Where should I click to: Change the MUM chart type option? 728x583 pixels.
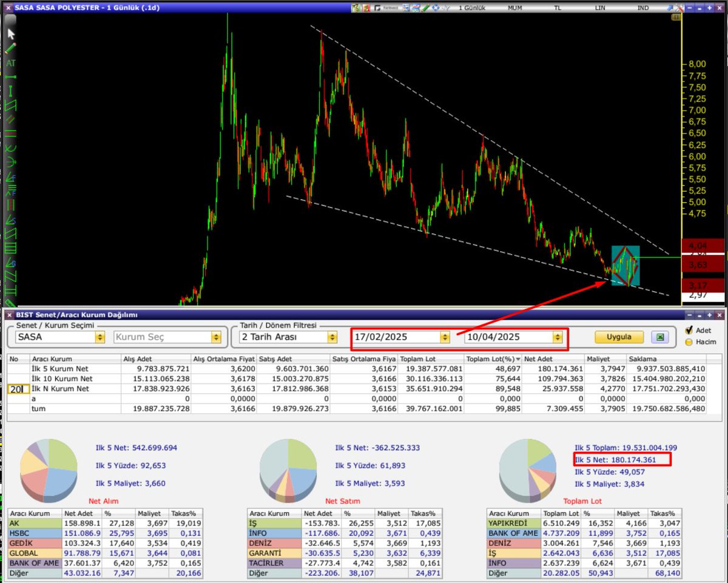click(x=514, y=8)
